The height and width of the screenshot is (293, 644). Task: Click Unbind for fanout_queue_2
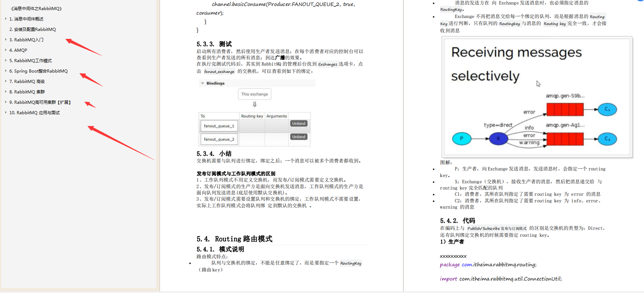coord(299,137)
